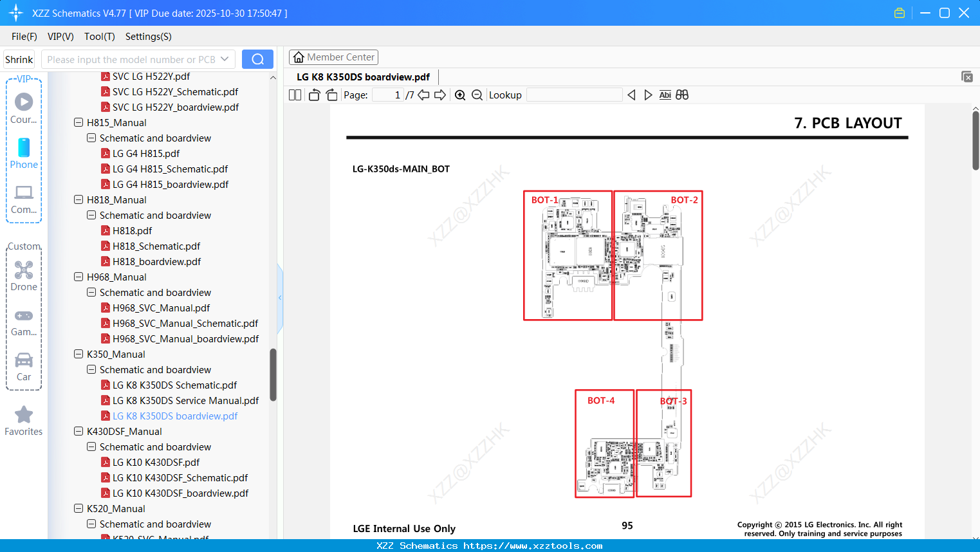Click the XZZ Schematics app logo
The image size is (980, 552).
16,13
